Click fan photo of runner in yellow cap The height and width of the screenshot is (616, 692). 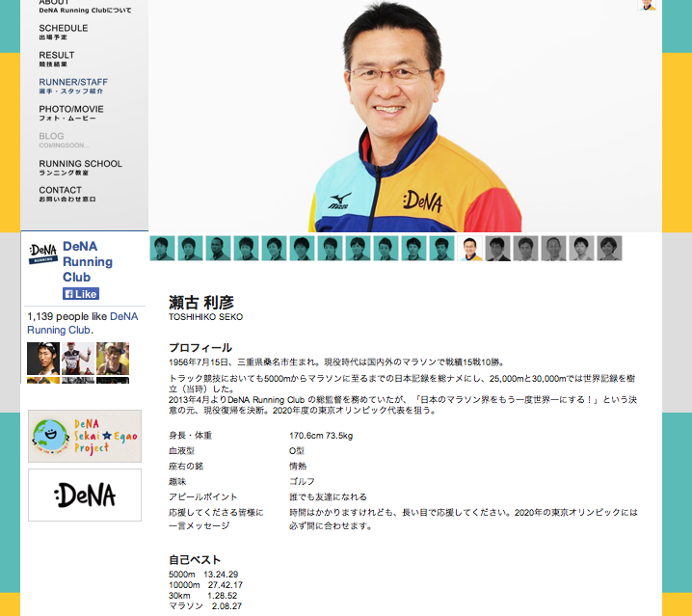(113, 359)
